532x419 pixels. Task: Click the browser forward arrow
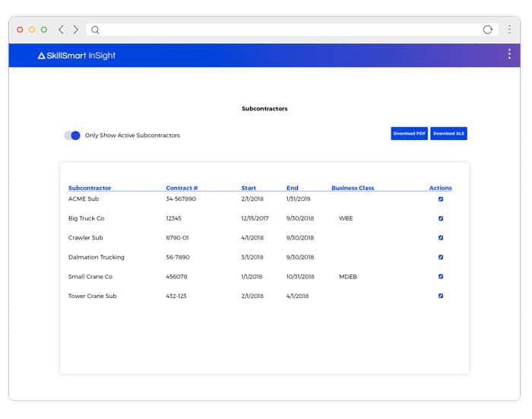(76, 30)
